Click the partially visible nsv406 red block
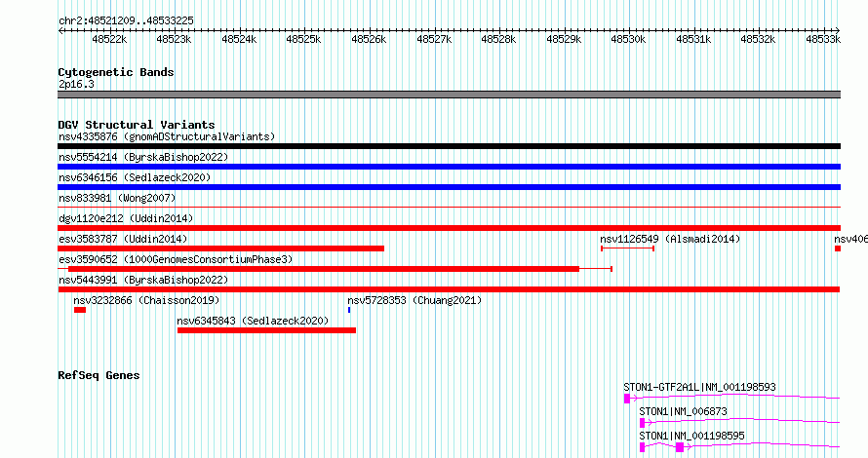Screen dimensions: 868x458 (x=838, y=248)
